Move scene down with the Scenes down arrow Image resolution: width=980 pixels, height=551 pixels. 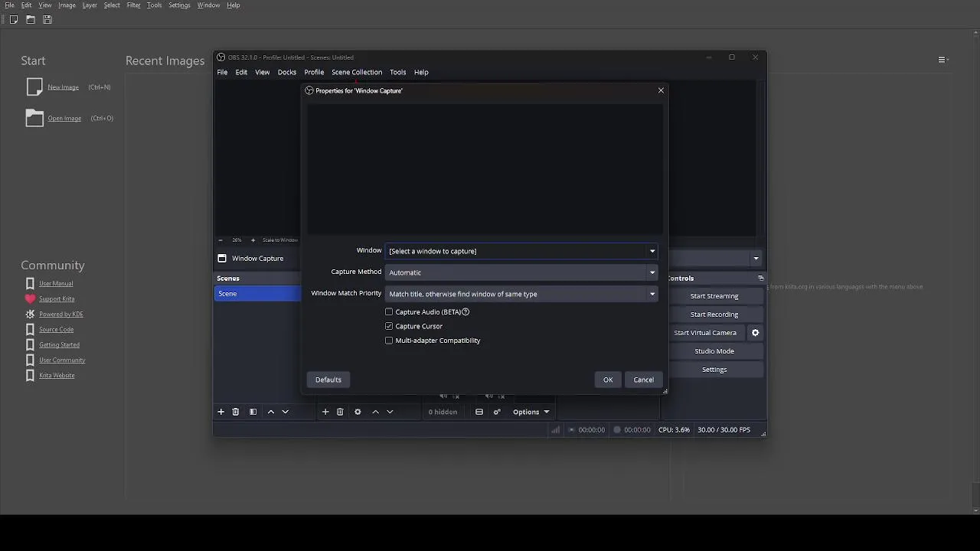(x=285, y=412)
